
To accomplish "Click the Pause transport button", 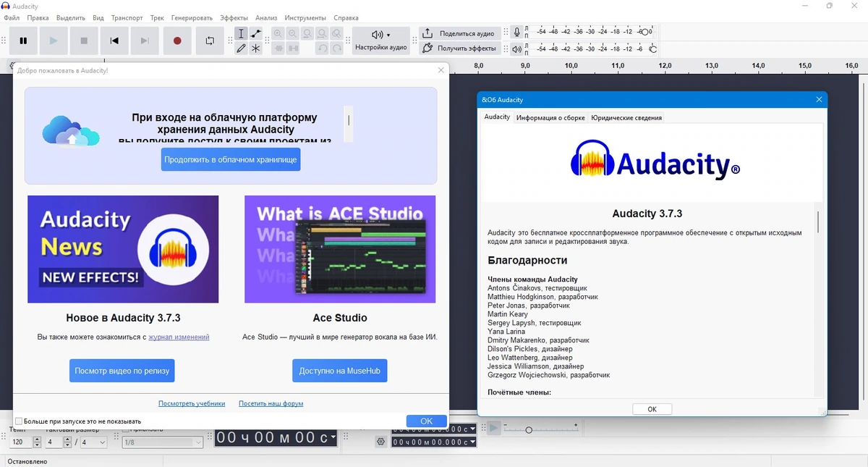I will click(x=23, y=41).
